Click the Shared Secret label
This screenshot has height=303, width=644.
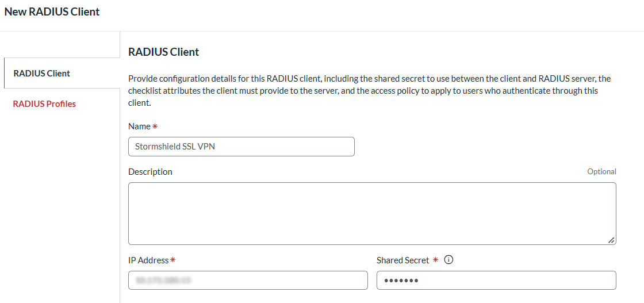tap(402, 260)
